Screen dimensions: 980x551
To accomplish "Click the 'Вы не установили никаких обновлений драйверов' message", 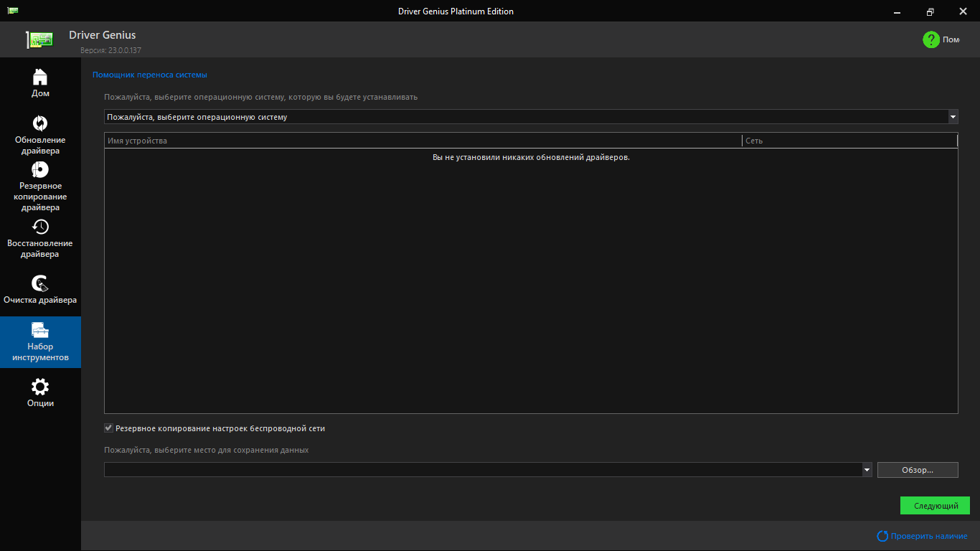I will click(x=531, y=157).
